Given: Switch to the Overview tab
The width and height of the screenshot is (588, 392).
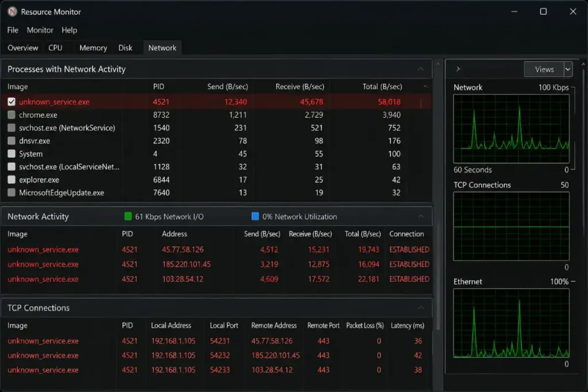Looking at the screenshot, I should click(x=22, y=48).
